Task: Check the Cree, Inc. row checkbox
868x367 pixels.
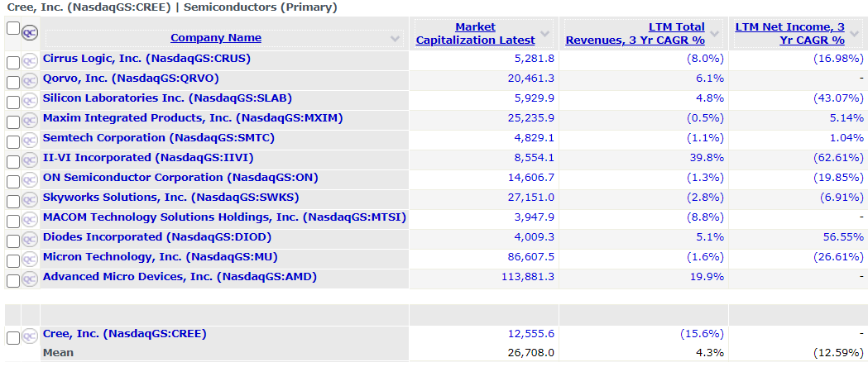Action: (x=12, y=338)
